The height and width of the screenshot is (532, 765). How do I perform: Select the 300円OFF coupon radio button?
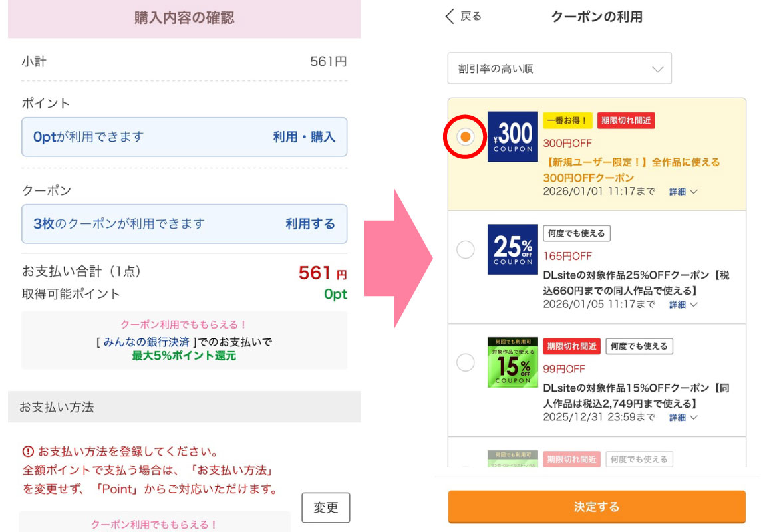click(x=466, y=136)
